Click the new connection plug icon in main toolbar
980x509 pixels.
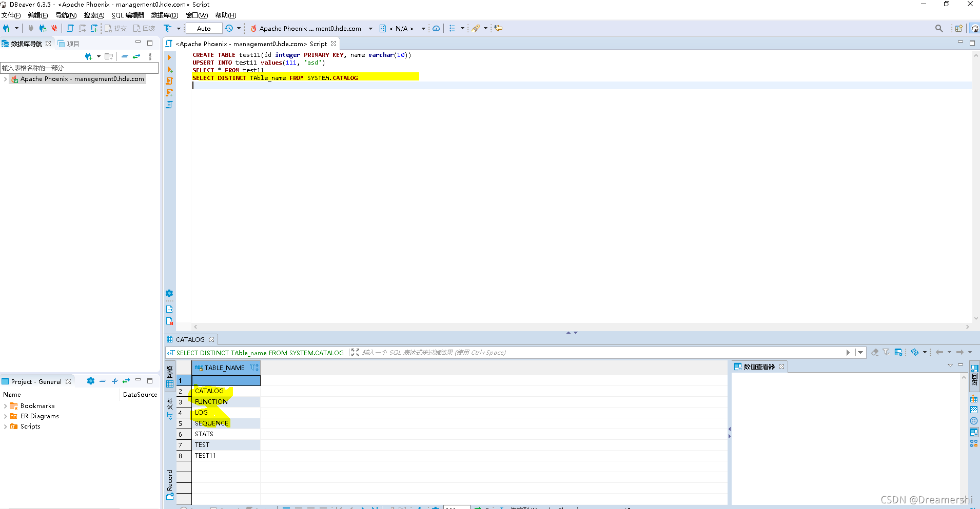[x=7, y=28]
